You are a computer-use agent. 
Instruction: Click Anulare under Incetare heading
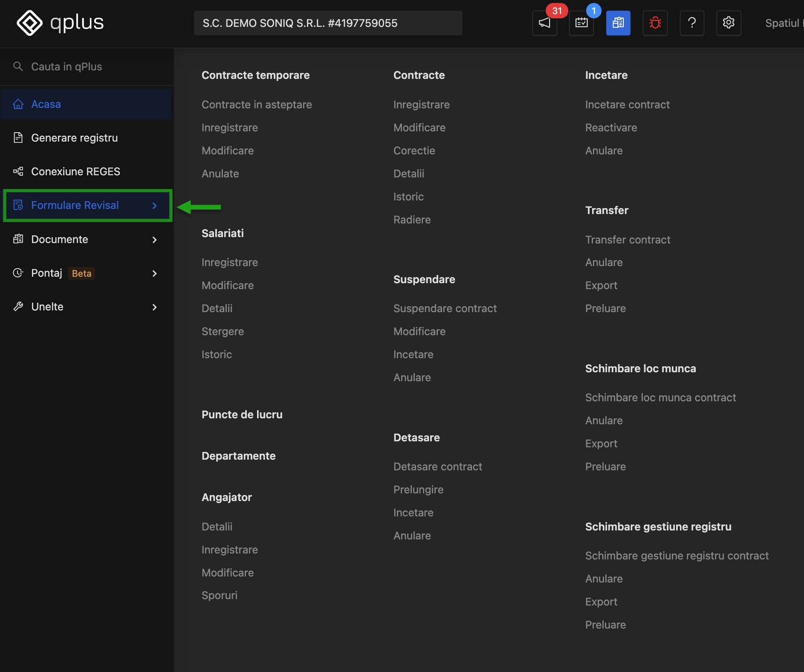click(604, 151)
